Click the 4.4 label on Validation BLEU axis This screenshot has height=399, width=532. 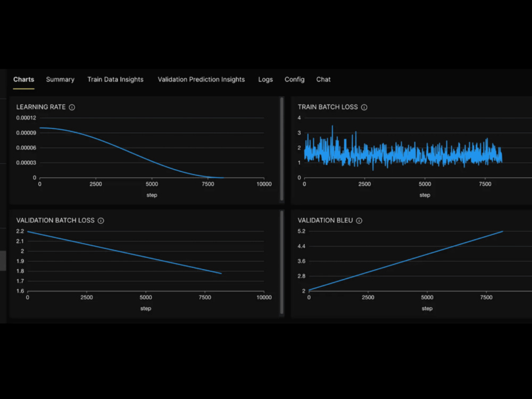pos(301,246)
